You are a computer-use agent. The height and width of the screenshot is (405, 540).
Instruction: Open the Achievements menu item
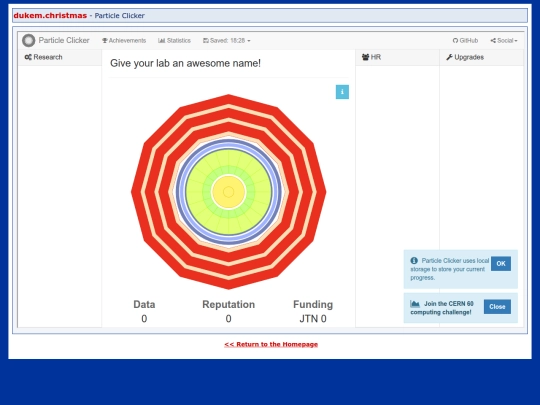pyautogui.click(x=124, y=41)
